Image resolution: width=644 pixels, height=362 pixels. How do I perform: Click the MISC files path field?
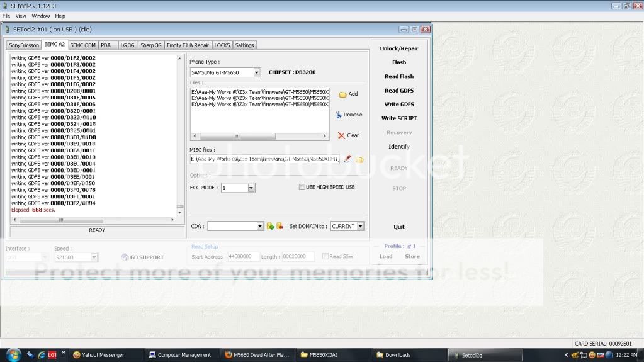(x=264, y=159)
